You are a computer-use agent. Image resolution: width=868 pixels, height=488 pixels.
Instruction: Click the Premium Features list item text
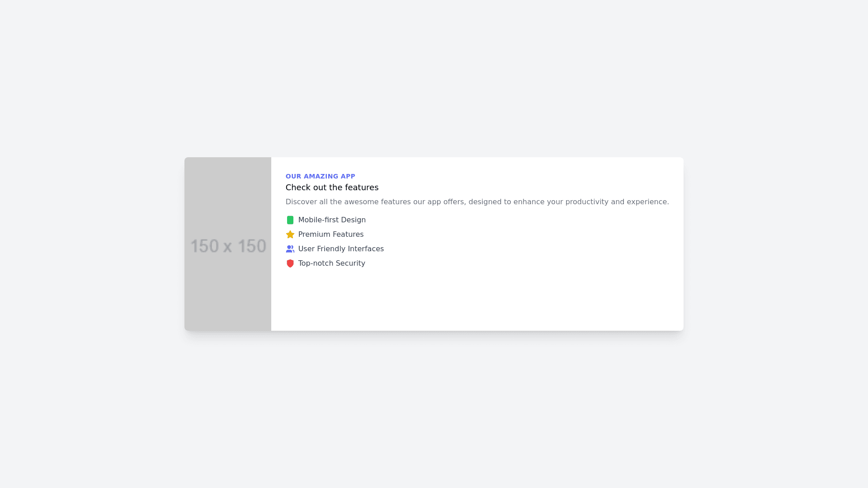click(330, 235)
